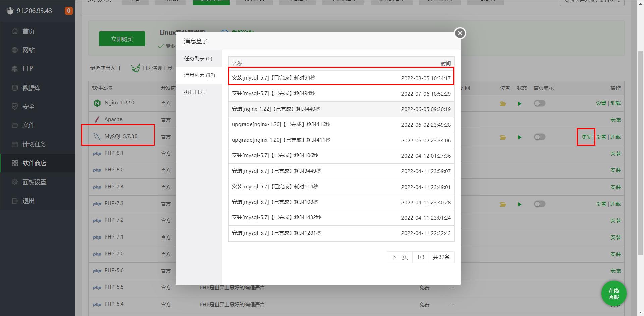Select message 安装[mysql-5.7] 耗时1432秒
The width and height of the screenshot is (644, 316).
341,218
